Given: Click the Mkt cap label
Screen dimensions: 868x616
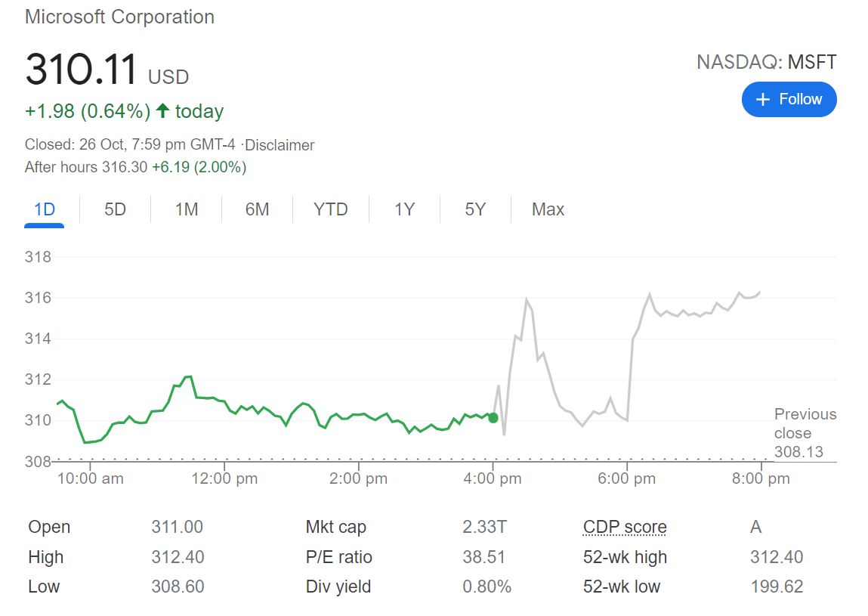Looking at the screenshot, I should click(336, 527).
